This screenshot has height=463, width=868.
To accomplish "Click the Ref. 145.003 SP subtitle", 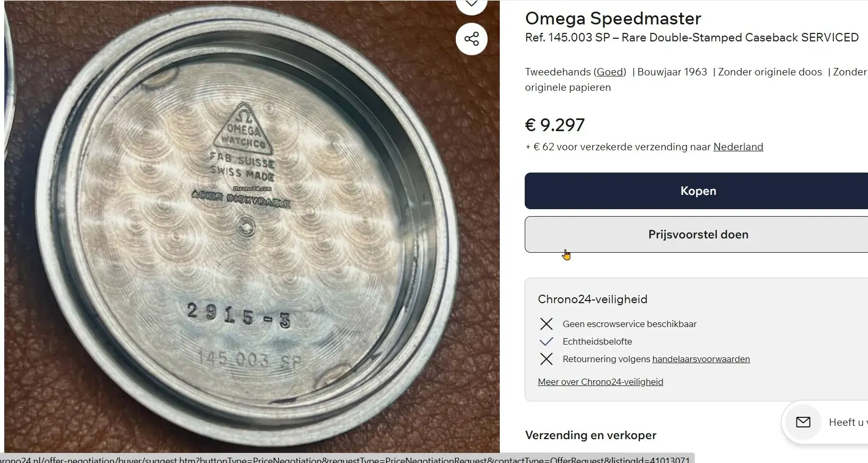I will point(692,38).
